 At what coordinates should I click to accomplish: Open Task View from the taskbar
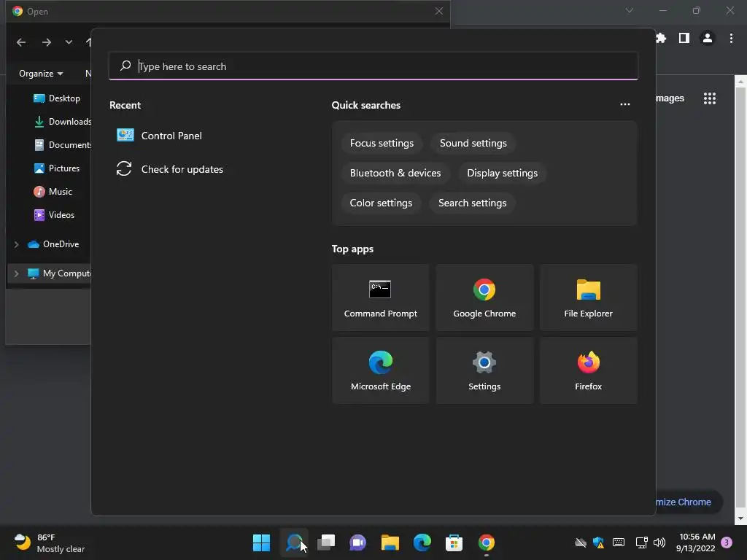click(326, 542)
